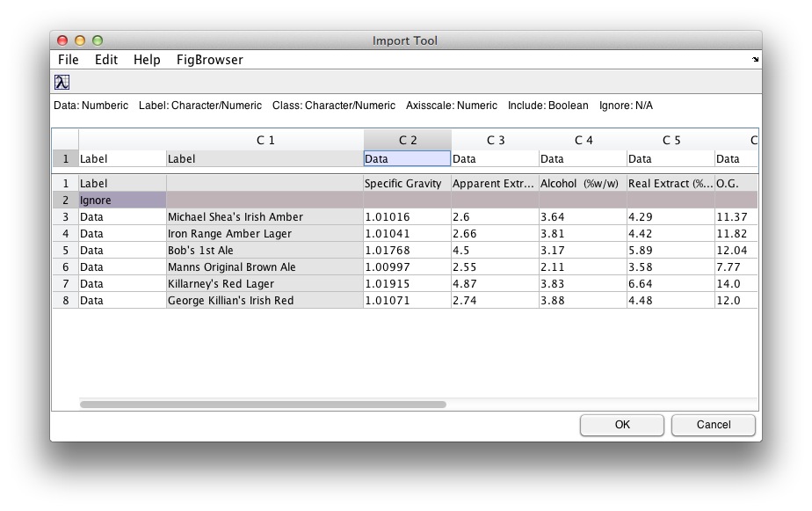Open the C 3 column Data type dropdown

(495, 159)
